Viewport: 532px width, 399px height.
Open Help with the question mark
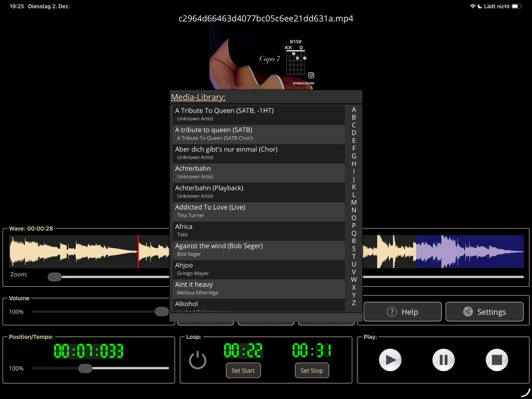(402, 312)
